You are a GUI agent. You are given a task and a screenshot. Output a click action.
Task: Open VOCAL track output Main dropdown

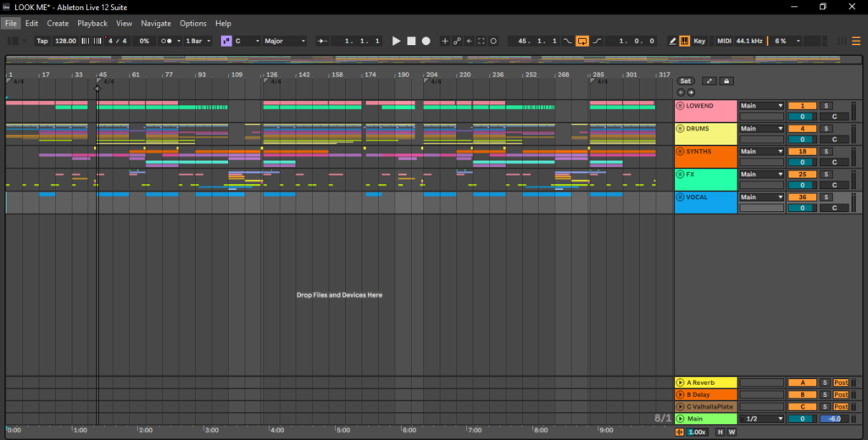pos(761,198)
